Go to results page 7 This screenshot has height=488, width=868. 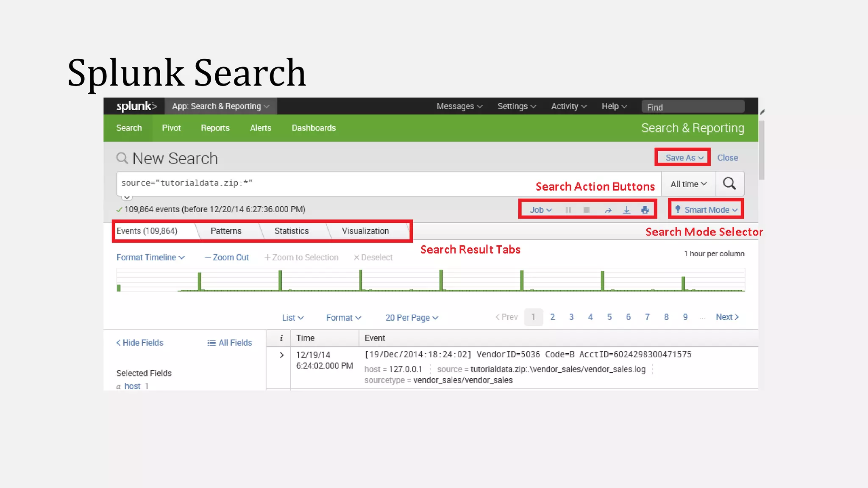point(647,317)
